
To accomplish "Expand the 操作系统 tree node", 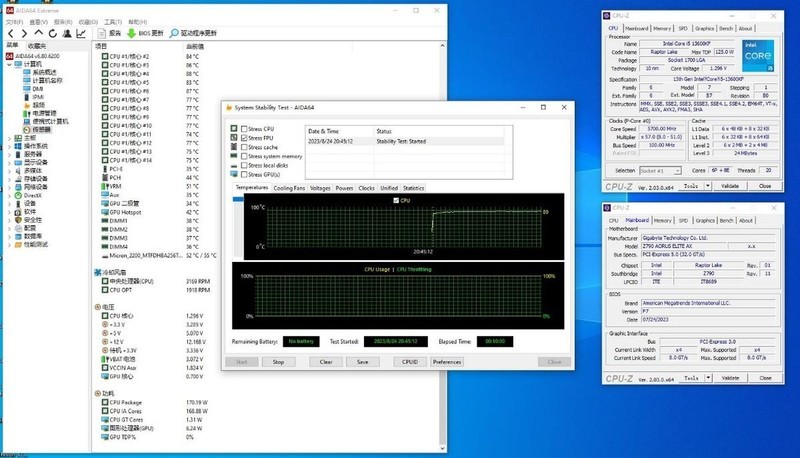I will point(10,146).
